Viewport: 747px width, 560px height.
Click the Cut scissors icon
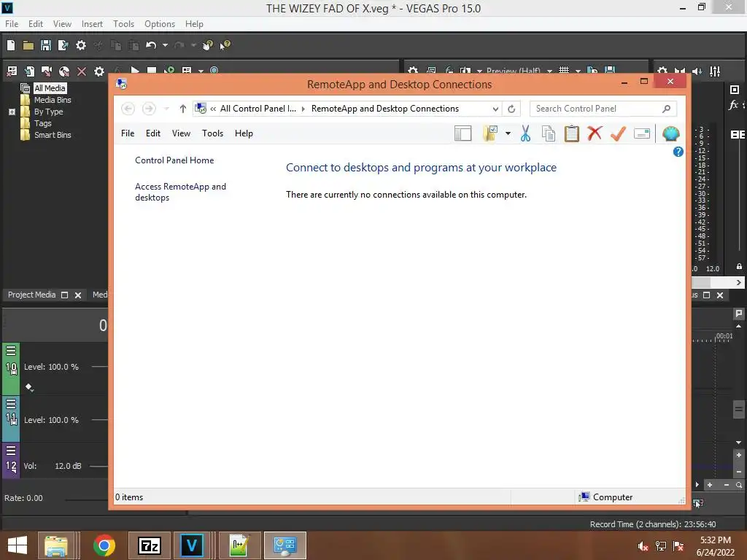coord(525,133)
